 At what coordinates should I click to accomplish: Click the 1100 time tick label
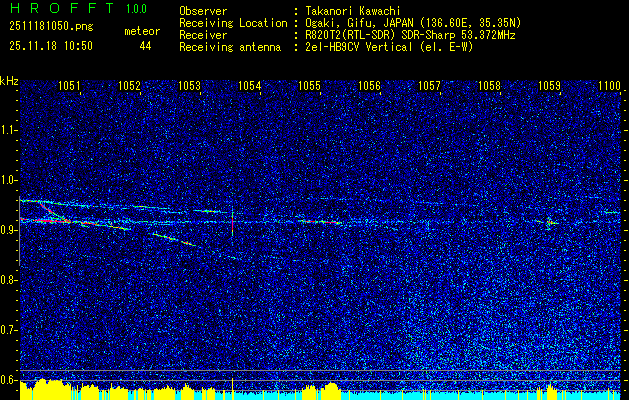click(609, 85)
